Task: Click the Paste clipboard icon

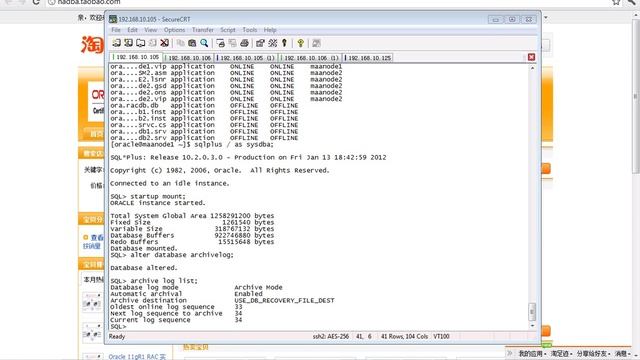Action: coord(192,43)
